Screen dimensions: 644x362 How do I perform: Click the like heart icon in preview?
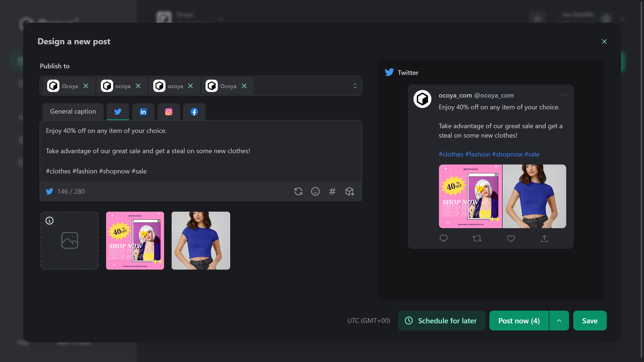coord(511,239)
